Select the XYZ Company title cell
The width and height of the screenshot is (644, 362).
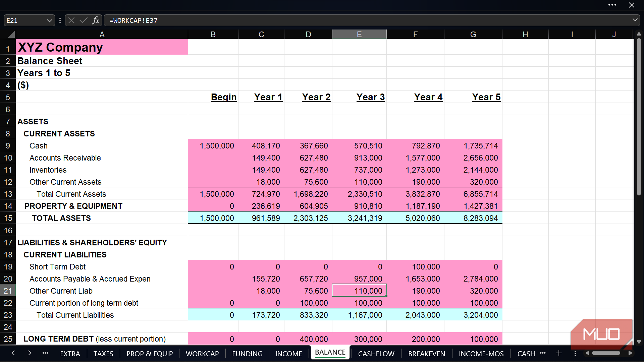point(102,47)
